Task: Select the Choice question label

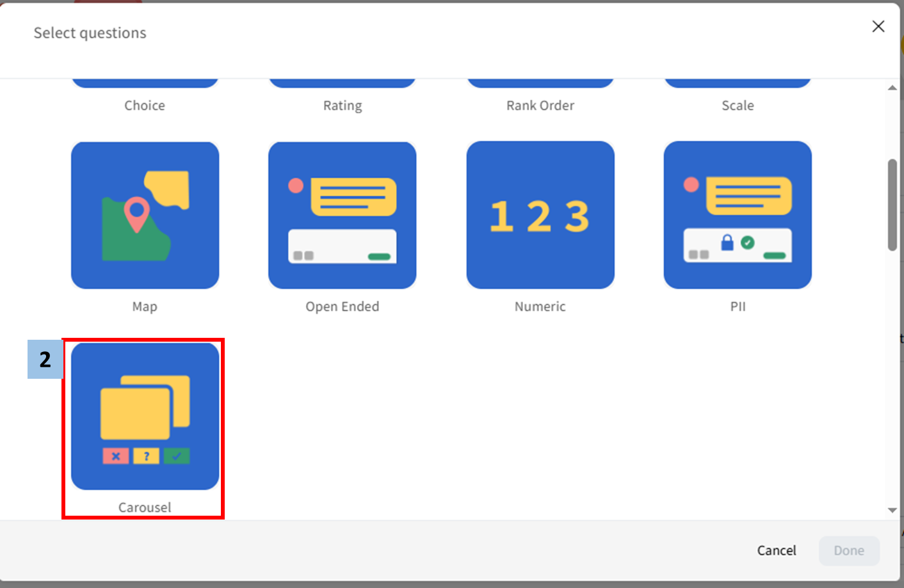Action: pos(145,106)
